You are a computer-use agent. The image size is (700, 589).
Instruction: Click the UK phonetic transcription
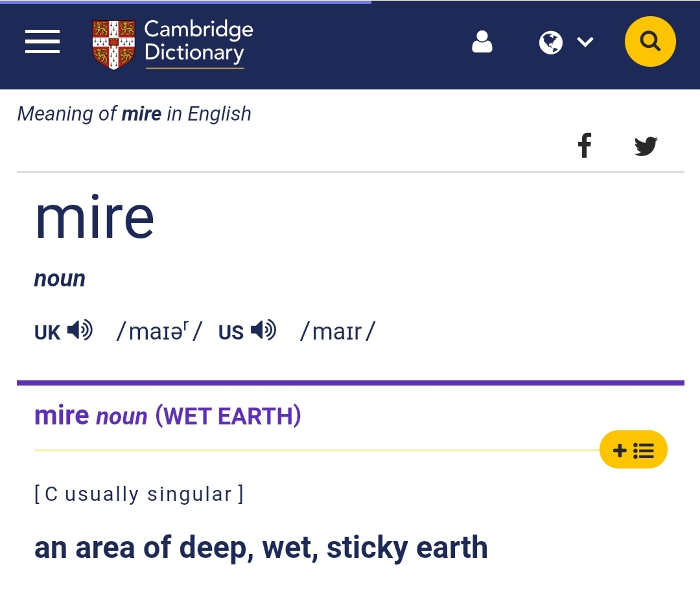point(159,330)
